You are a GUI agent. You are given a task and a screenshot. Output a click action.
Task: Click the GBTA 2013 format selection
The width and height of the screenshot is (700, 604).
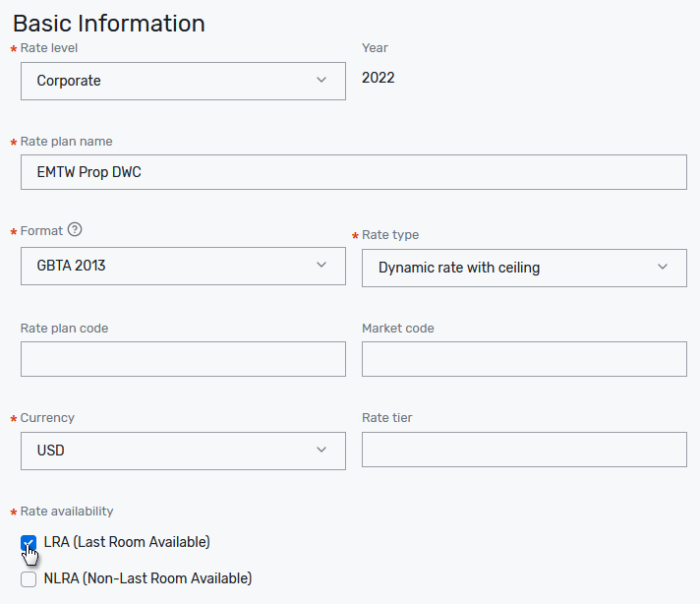click(x=71, y=266)
